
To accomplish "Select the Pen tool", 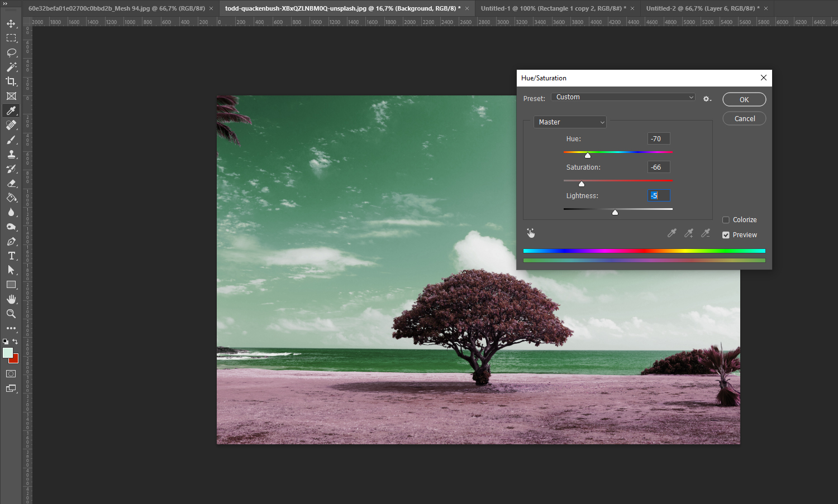I will click(x=11, y=241).
